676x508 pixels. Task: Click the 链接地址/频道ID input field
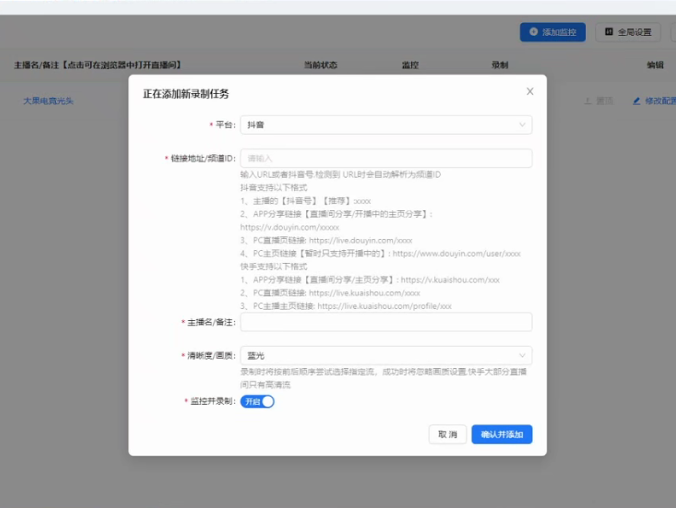[x=386, y=158]
